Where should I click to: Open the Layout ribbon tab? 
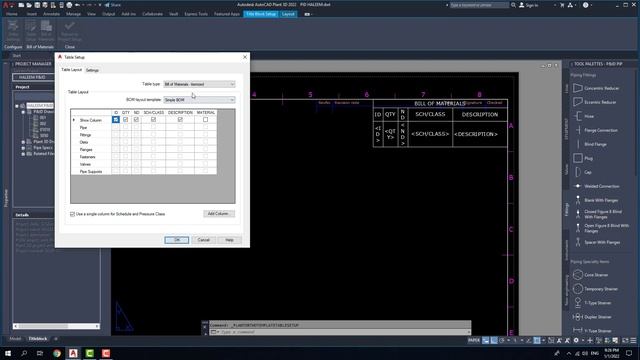(x=288, y=14)
